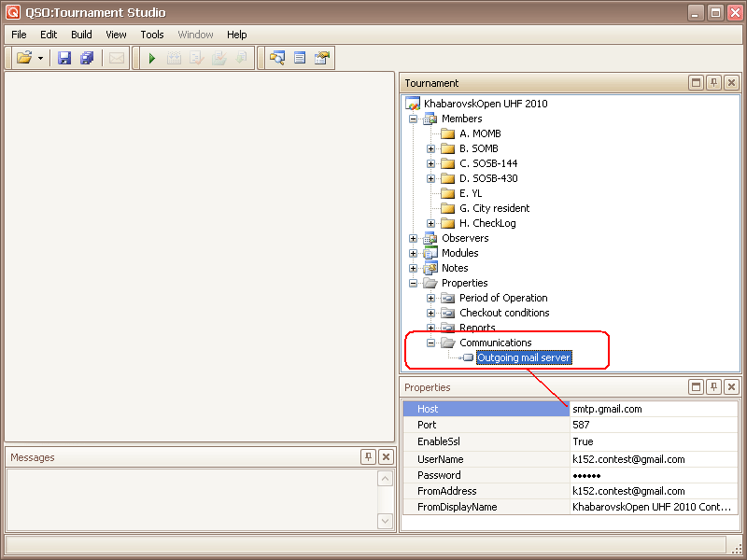Click Messages panel scrollbar down arrow
This screenshot has height=560, width=747.
[386, 521]
